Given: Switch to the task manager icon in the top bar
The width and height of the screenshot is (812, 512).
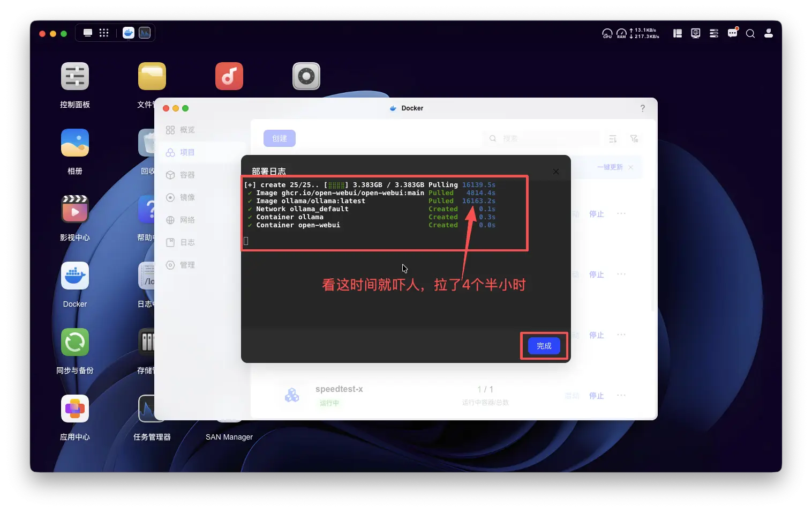Looking at the screenshot, I should point(145,33).
